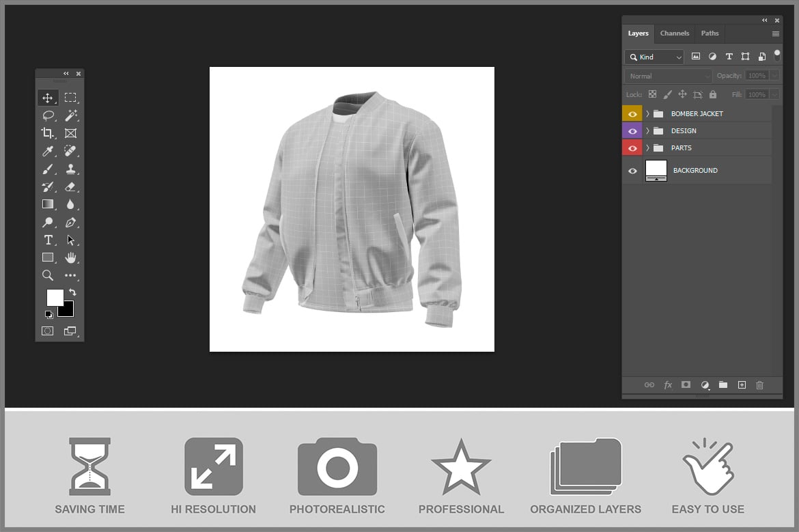The height and width of the screenshot is (532, 799).
Task: Select the Move tool
Action: pos(47,98)
